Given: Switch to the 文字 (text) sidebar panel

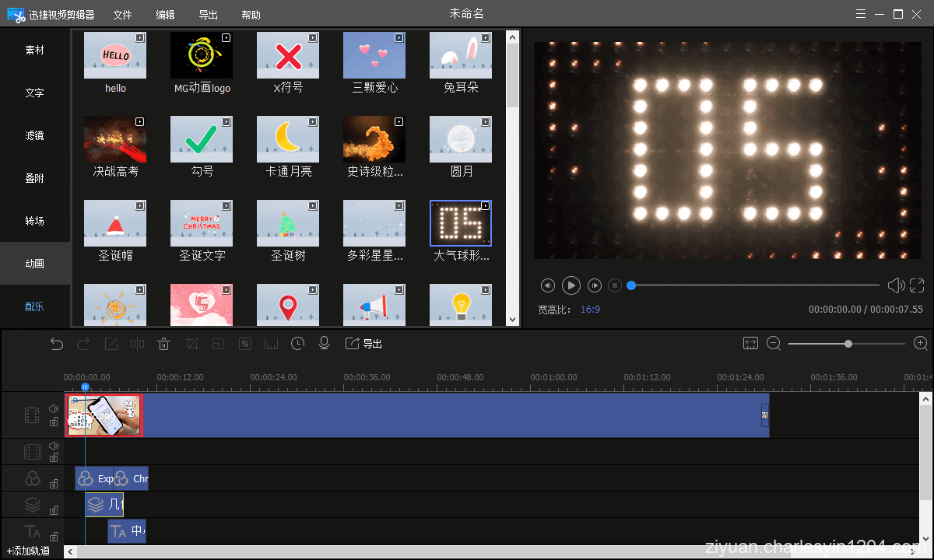Looking at the screenshot, I should click(34, 93).
